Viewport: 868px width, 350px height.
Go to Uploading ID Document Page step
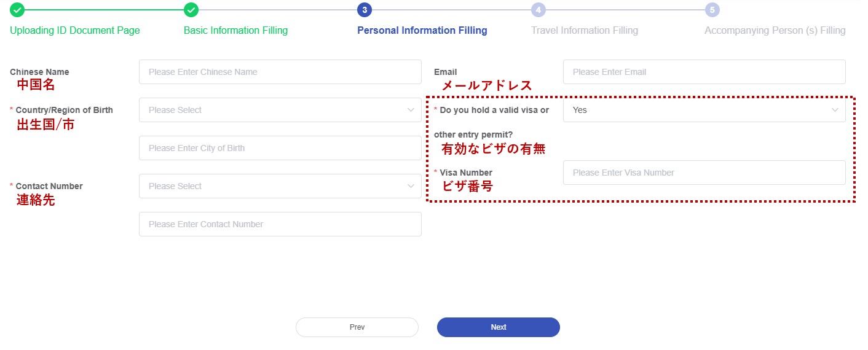point(75,30)
